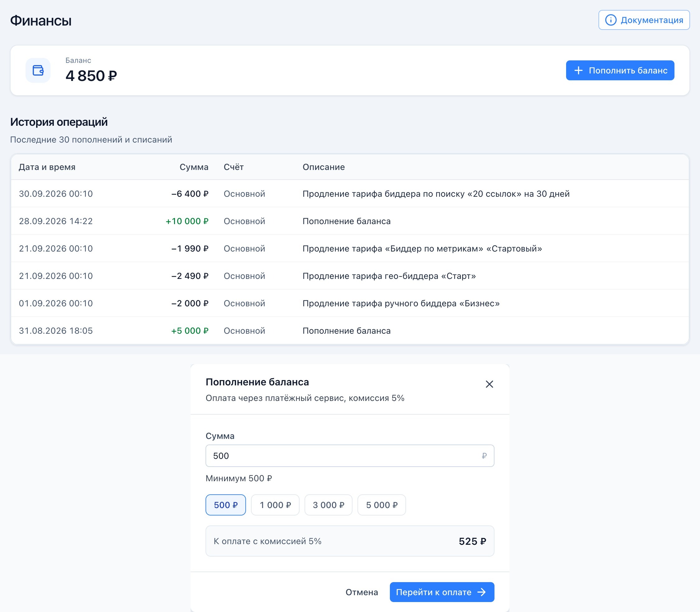Click Отмена in the top-up dialog
This screenshot has height=612, width=700.
tap(362, 592)
